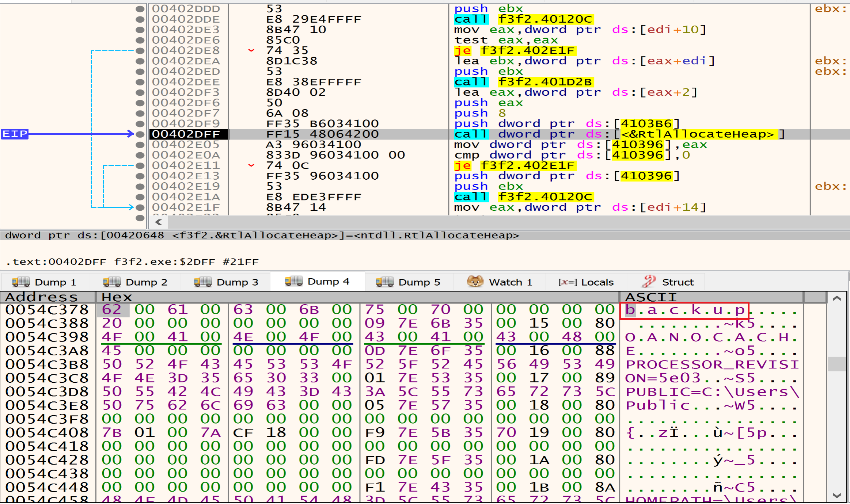The height and width of the screenshot is (504, 850).
Task: Click the Dump 1 tab icon
Action: pyautogui.click(x=21, y=282)
